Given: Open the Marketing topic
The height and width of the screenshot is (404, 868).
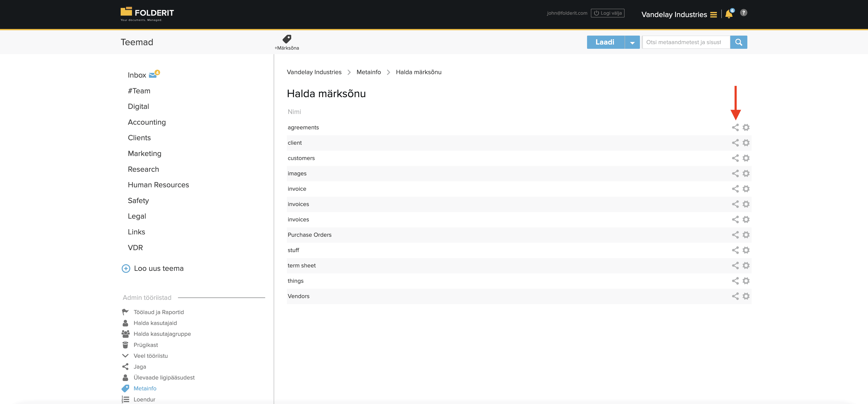Looking at the screenshot, I should pyautogui.click(x=145, y=154).
